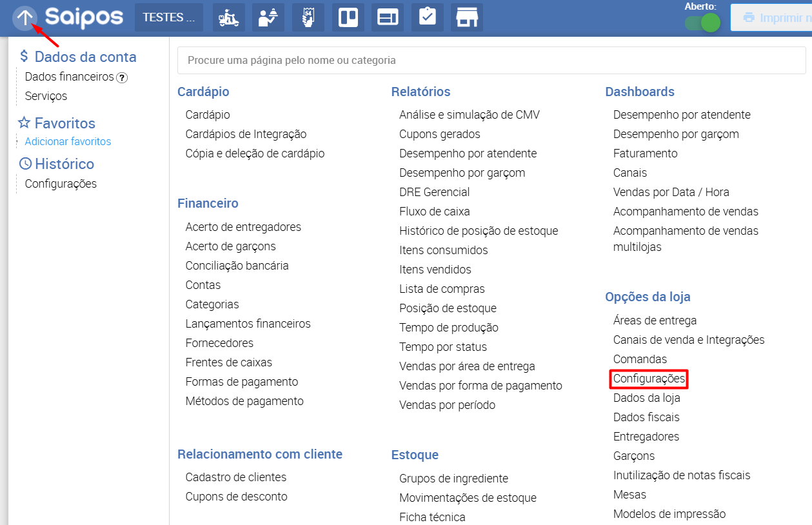Open Tempo de produção report
Image resolution: width=812 pixels, height=525 pixels.
coord(448,328)
